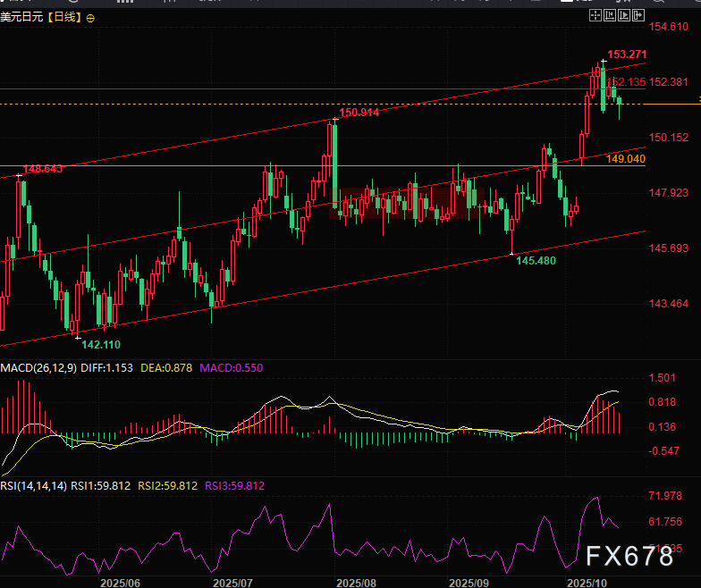Click the exit-arrow icon, last in the chart toolbar

(637, 16)
